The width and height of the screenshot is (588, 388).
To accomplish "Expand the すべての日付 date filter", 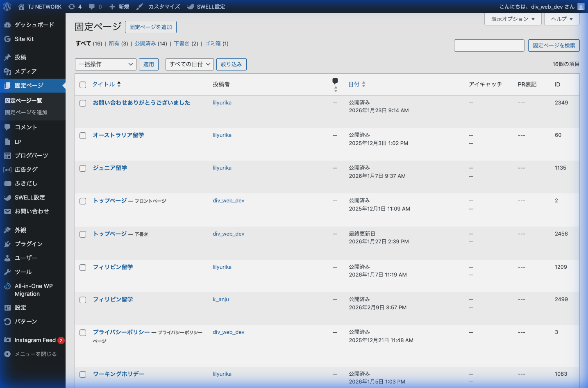I will 189,64.
